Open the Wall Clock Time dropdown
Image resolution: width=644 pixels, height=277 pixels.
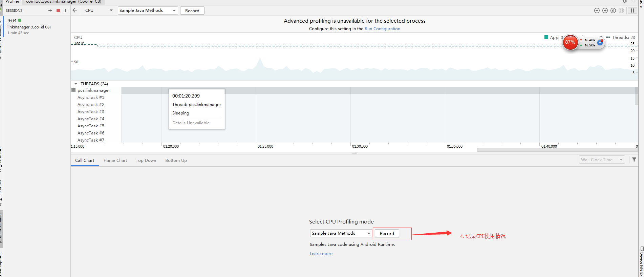(x=602, y=160)
